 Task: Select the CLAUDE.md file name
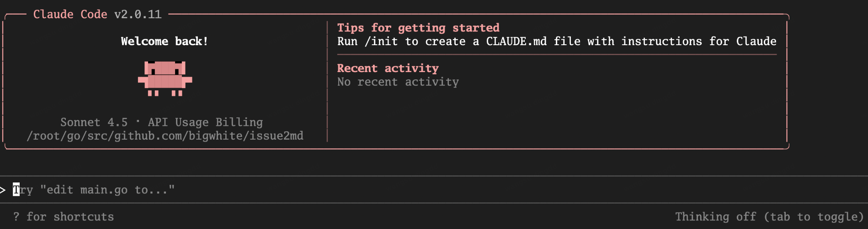(x=516, y=42)
